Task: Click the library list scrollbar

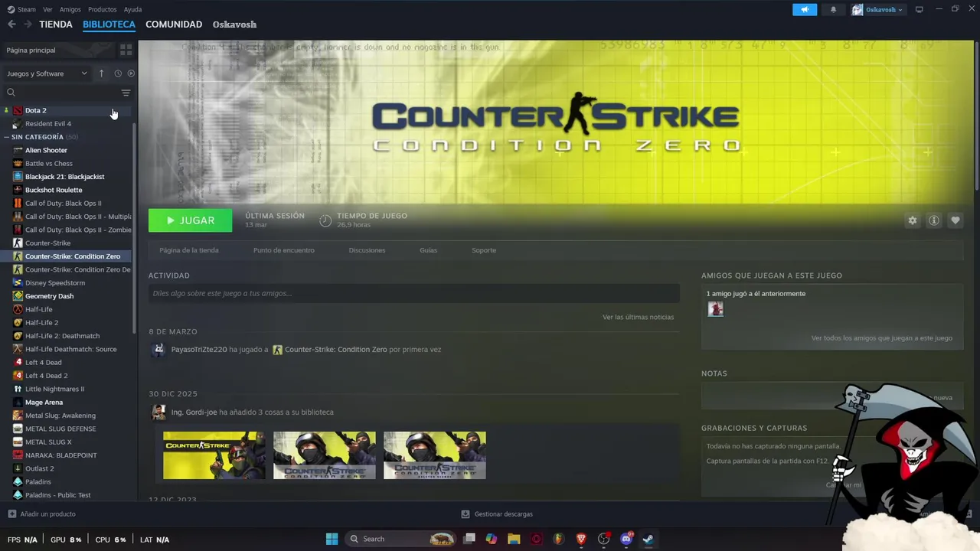Action: tap(136, 230)
